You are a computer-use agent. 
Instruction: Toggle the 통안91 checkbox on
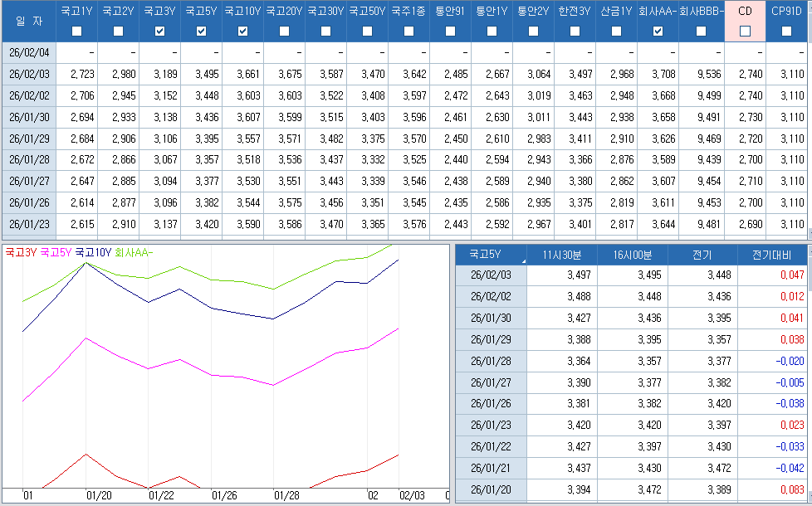[x=450, y=32]
